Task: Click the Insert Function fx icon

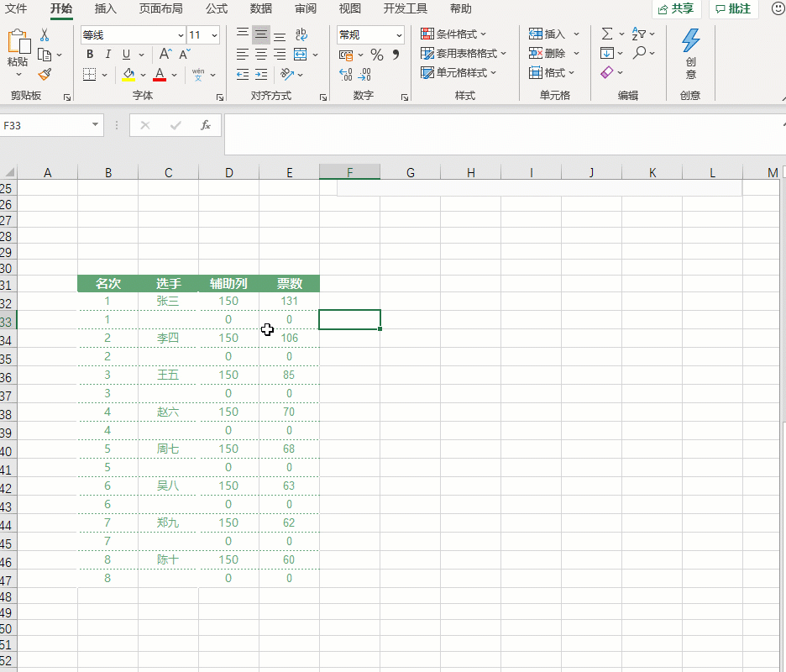Action: point(206,125)
